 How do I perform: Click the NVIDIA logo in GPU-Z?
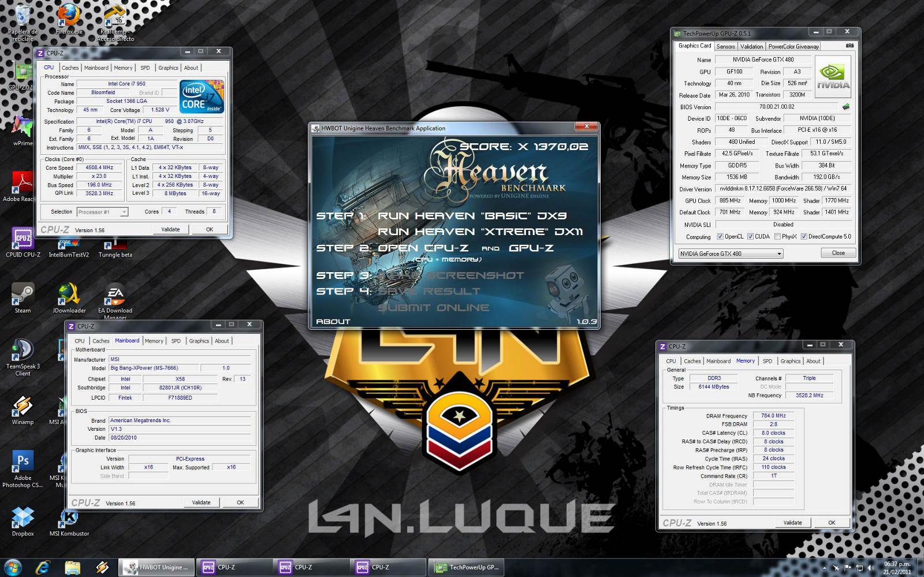832,76
